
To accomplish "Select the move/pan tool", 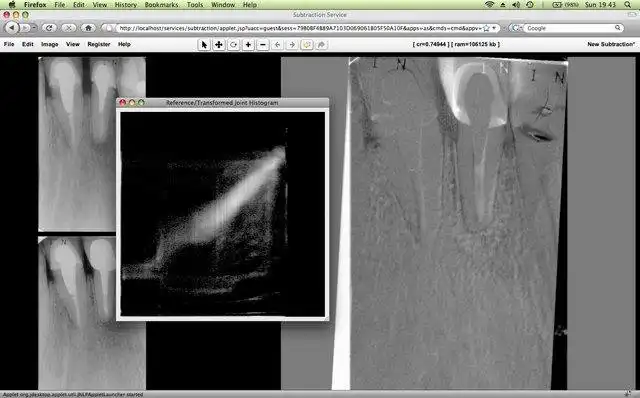I will tap(219, 44).
